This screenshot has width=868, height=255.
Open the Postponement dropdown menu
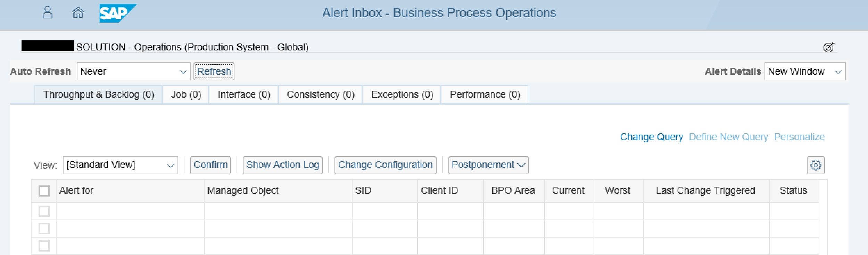click(x=488, y=165)
